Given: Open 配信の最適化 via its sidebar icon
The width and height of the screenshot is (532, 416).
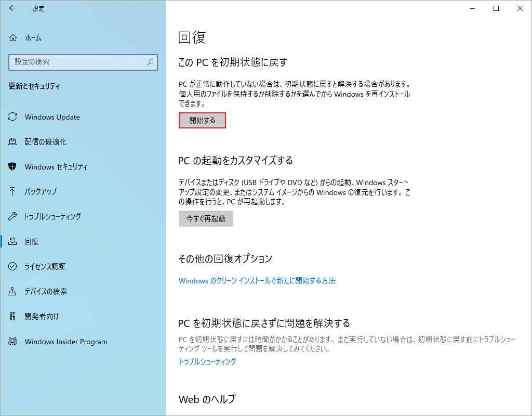Looking at the screenshot, I should [x=14, y=142].
